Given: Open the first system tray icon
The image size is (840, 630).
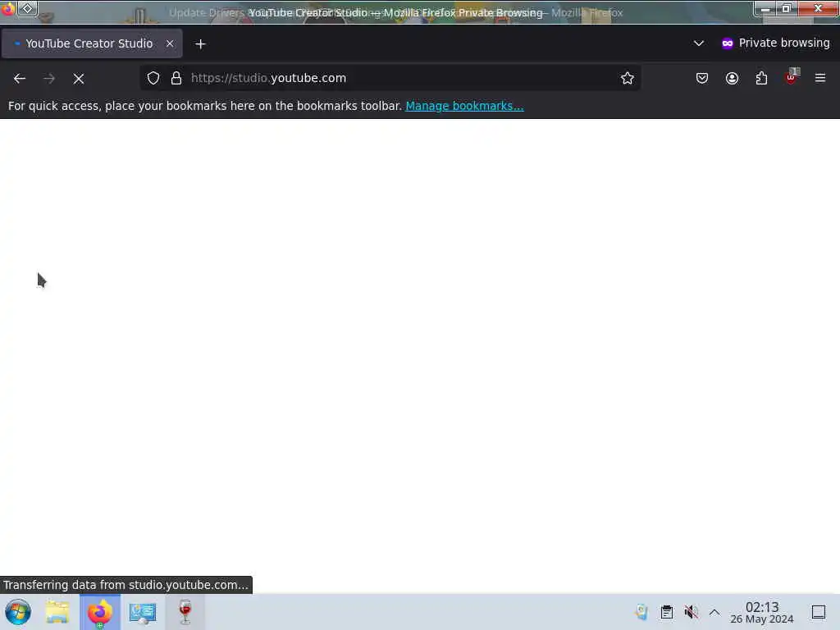Looking at the screenshot, I should click(x=641, y=612).
